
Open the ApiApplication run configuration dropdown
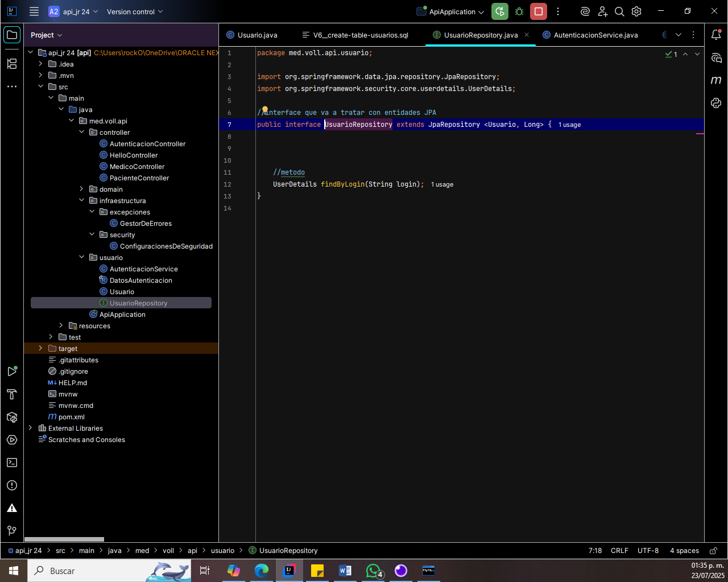[450, 11]
